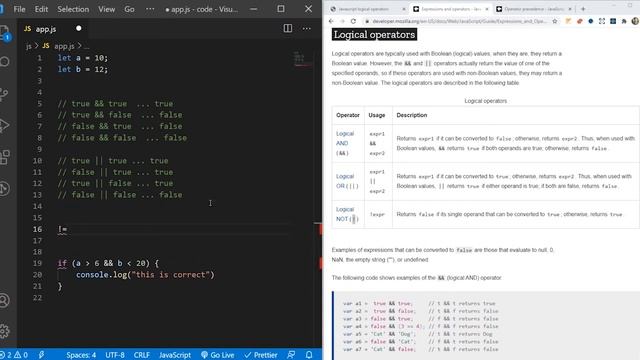This screenshot has width=640, height=360.
Task: Open the browser Extensions puzzle icon
Action: pos(624,21)
